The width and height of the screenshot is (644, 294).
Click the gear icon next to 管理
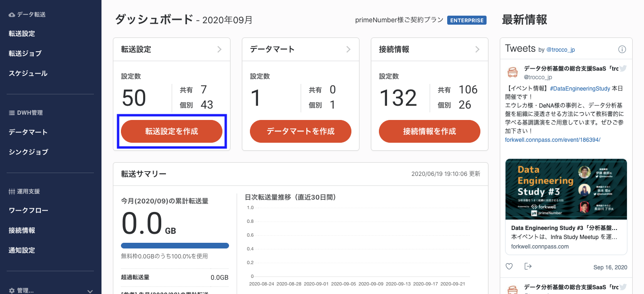pyautogui.click(x=12, y=290)
